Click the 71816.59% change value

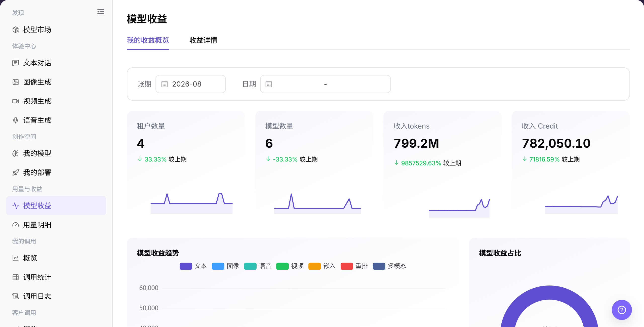click(544, 159)
